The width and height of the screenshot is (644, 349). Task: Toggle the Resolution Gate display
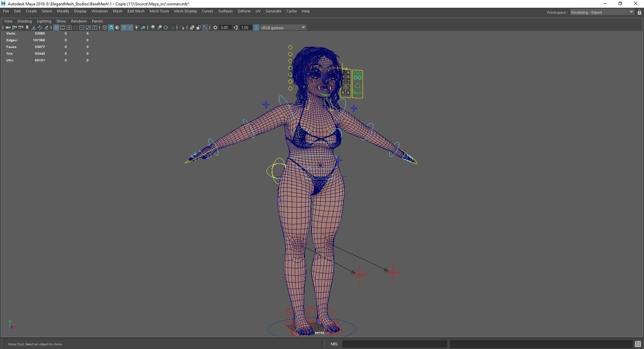pyautogui.click(x=69, y=28)
